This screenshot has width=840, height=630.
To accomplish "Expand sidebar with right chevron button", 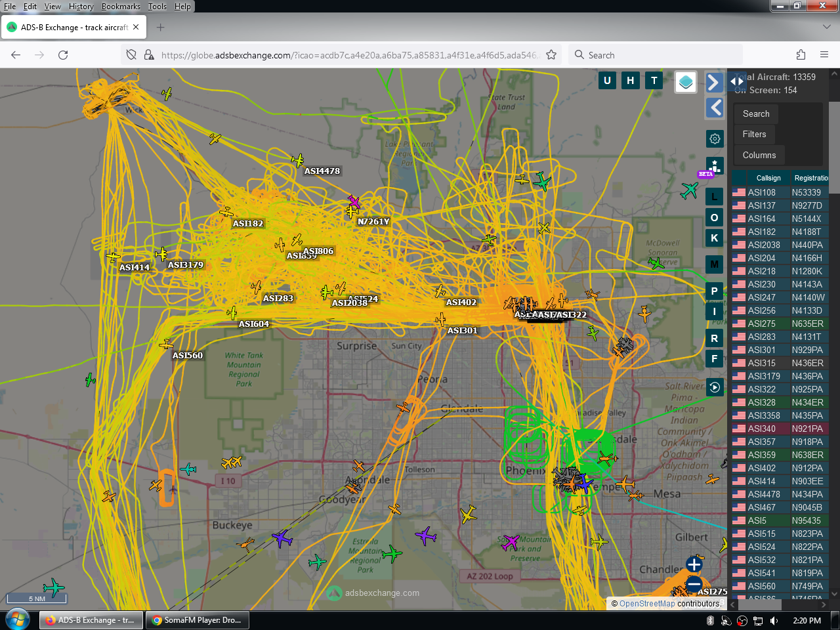I will 715,82.
